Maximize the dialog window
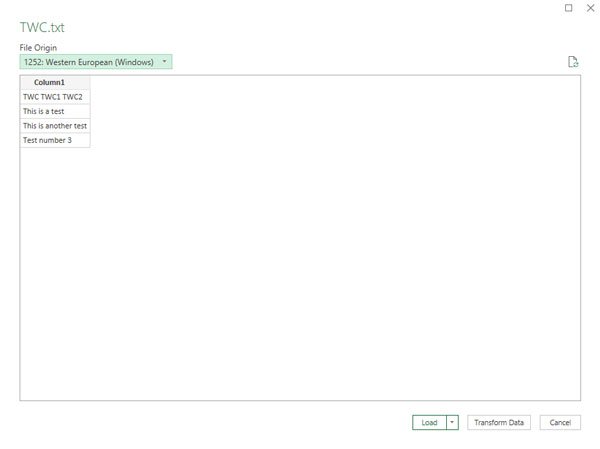 point(569,8)
